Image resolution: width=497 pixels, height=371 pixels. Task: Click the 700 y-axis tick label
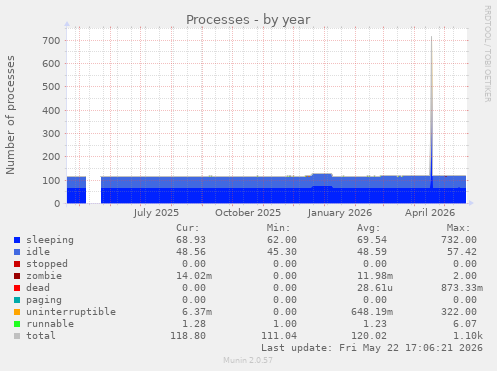51,41
